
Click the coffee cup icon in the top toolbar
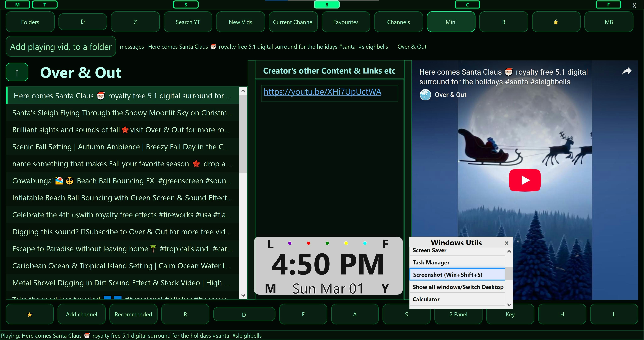556,22
